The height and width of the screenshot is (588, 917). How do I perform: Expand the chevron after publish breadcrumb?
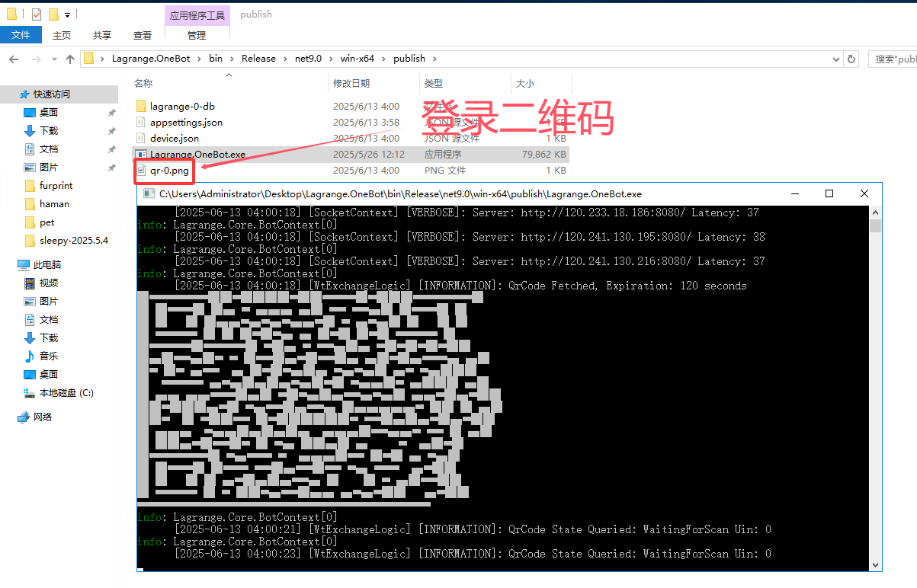(x=434, y=59)
